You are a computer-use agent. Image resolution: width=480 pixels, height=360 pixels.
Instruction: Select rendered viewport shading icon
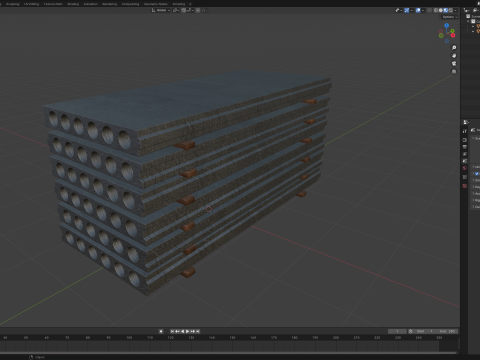coord(451,10)
